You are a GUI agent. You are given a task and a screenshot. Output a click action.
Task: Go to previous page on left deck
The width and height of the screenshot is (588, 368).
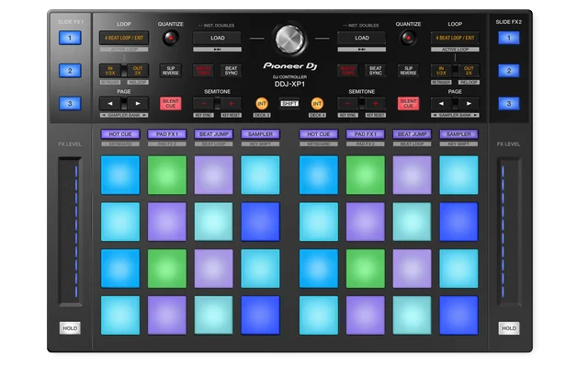pos(110,104)
